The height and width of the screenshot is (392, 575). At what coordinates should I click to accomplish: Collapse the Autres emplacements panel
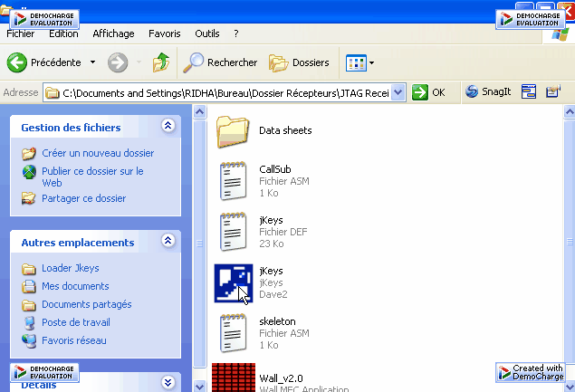point(167,241)
